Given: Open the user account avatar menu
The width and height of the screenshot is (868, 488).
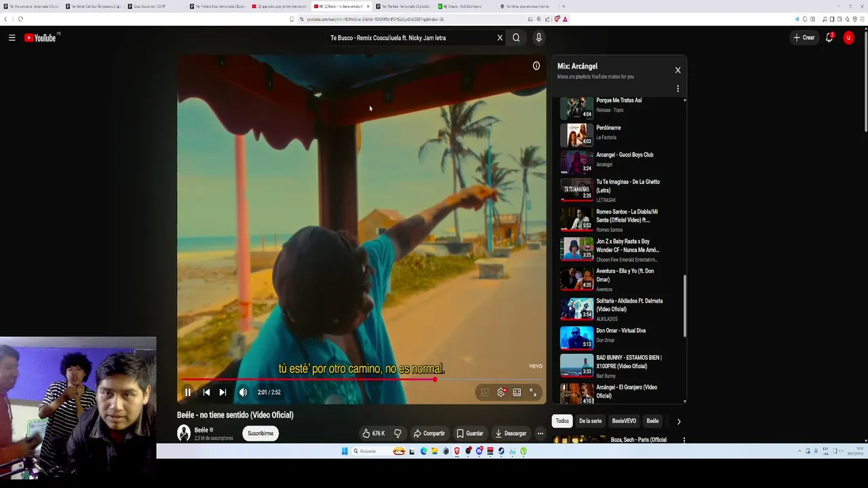Looking at the screenshot, I should tap(848, 38).
